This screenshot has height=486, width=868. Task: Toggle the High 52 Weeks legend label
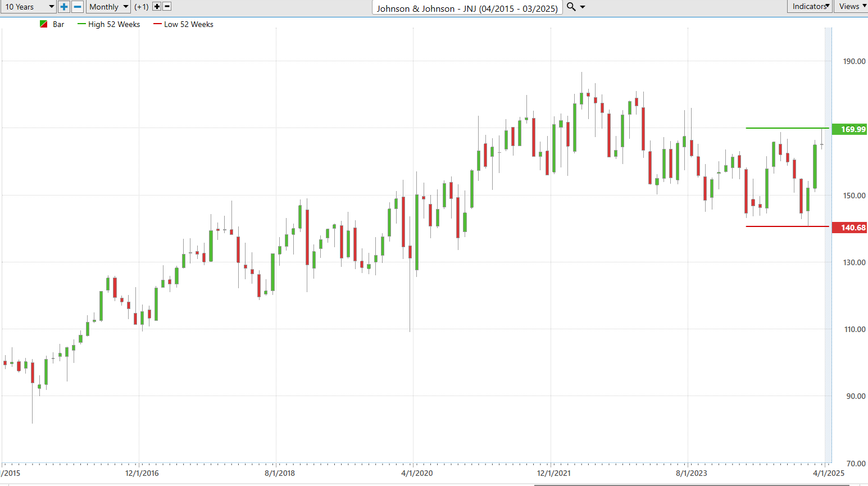[x=114, y=24]
